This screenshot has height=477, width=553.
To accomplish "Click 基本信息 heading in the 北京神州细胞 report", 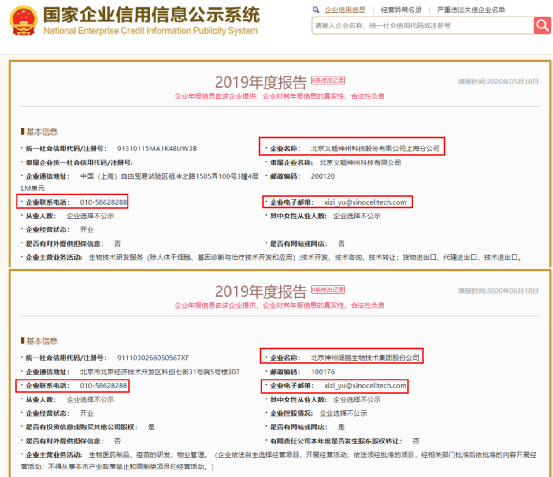I will [42, 341].
